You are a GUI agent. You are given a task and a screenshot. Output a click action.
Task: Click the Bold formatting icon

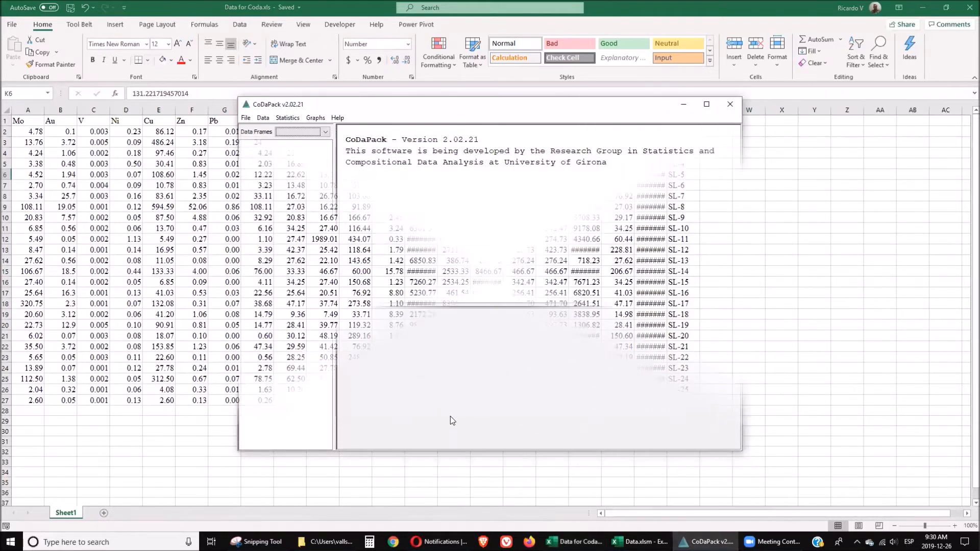click(x=92, y=60)
